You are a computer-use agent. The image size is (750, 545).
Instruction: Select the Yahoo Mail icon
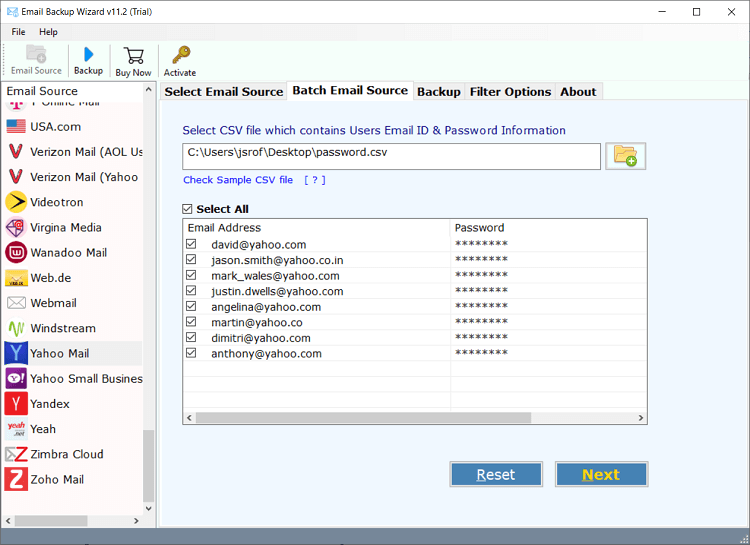coord(16,354)
